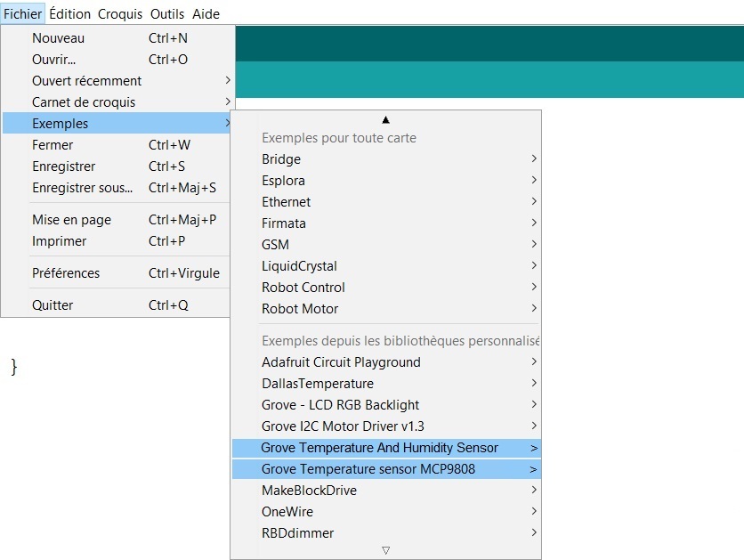Open Grove I2C Motor Driver v1.3 examples

386,426
